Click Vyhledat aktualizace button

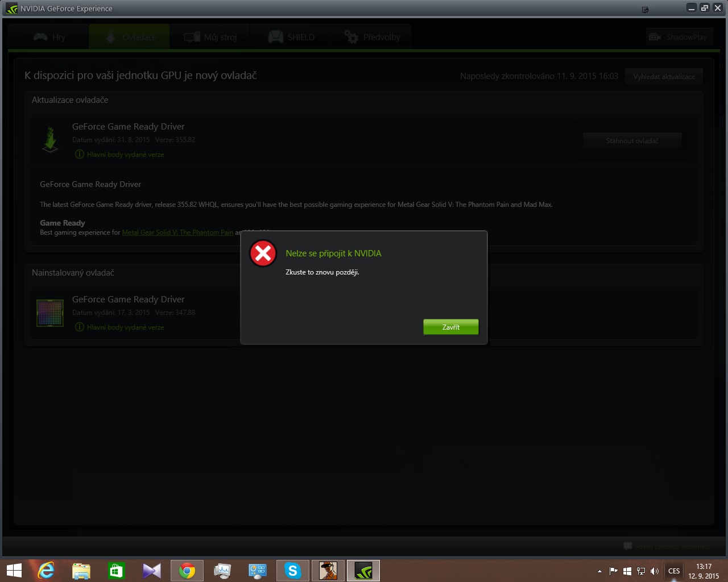point(664,76)
